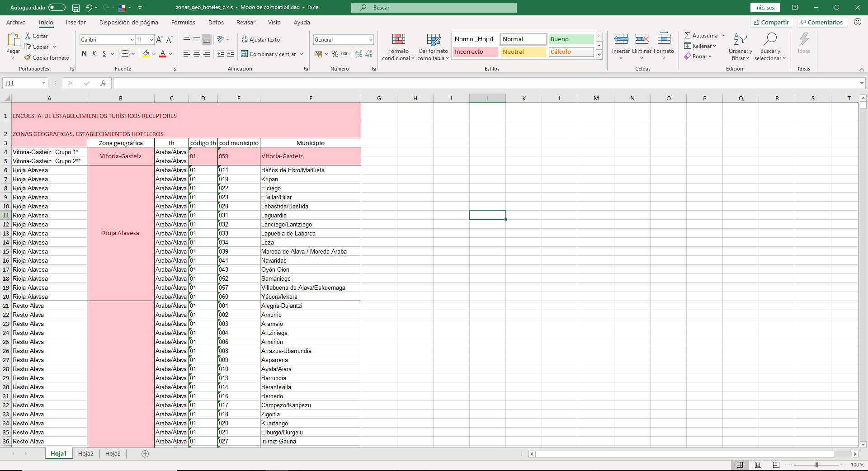Screen dimensions: 868x471
Task: Click the Save disk icon
Action: 76,8
